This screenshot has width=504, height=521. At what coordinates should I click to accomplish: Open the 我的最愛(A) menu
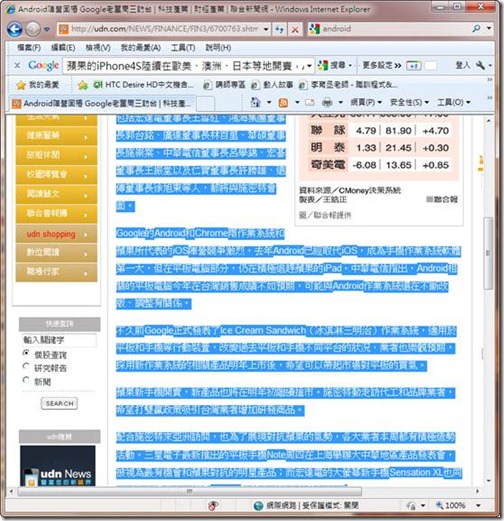[141, 48]
